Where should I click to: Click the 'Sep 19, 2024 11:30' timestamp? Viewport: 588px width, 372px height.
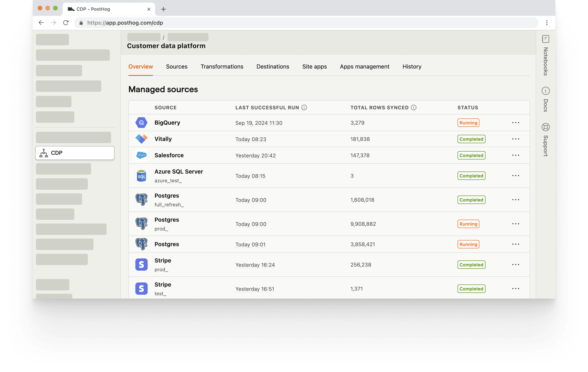pyautogui.click(x=259, y=123)
